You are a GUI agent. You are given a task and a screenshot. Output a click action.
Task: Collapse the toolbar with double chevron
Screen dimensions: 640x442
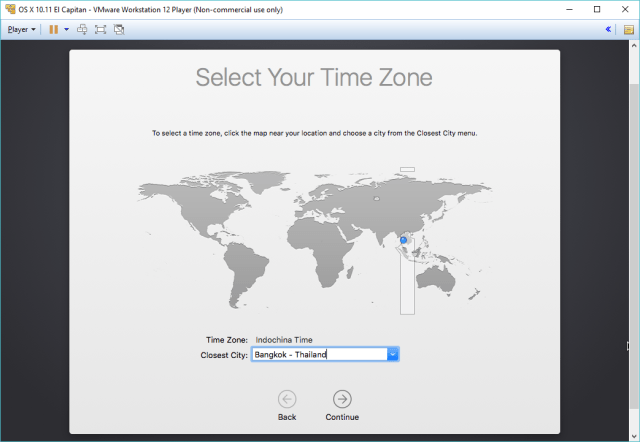point(608,29)
